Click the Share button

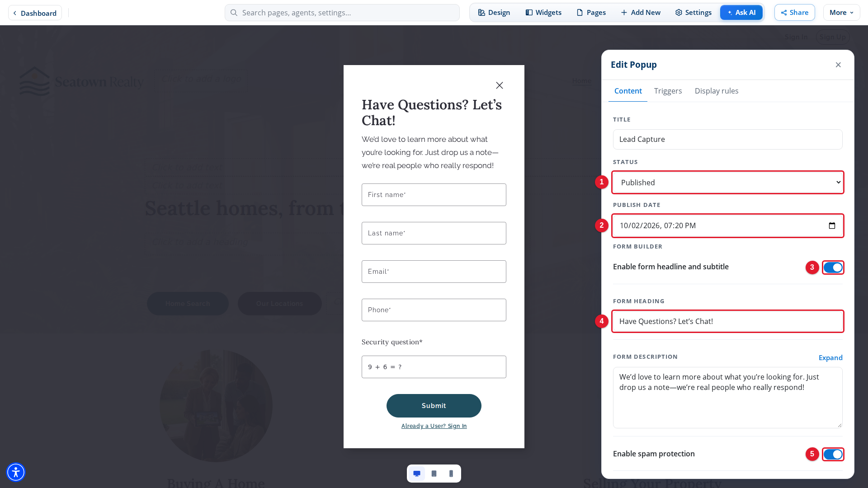[794, 13]
